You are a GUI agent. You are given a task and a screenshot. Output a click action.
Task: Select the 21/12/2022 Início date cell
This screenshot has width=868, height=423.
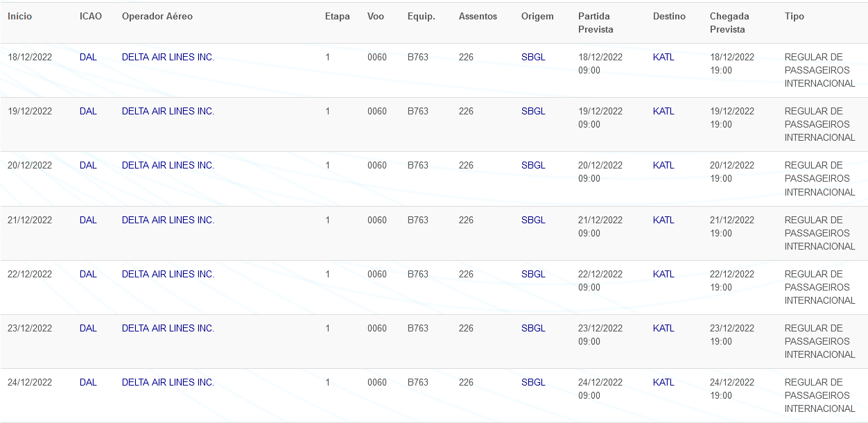(x=30, y=220)
